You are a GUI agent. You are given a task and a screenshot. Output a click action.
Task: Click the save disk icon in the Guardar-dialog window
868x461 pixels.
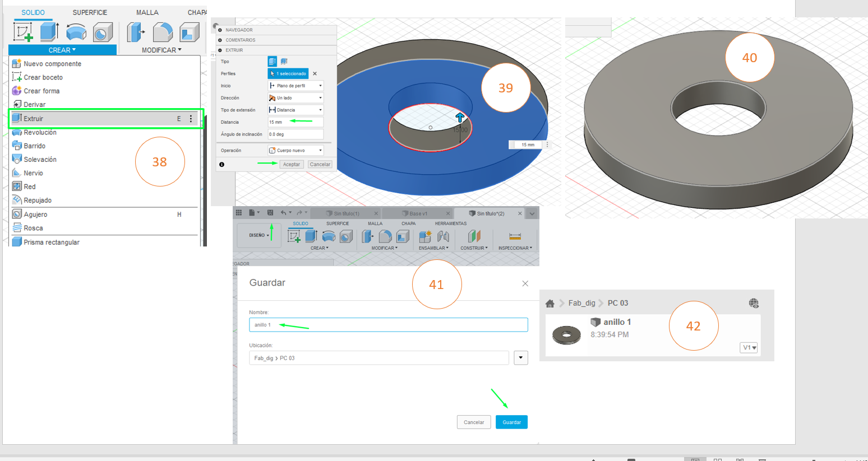[270, 213]
